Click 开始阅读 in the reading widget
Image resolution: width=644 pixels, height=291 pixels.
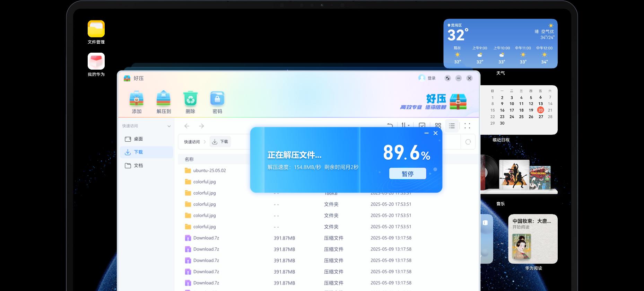point(521,227)
